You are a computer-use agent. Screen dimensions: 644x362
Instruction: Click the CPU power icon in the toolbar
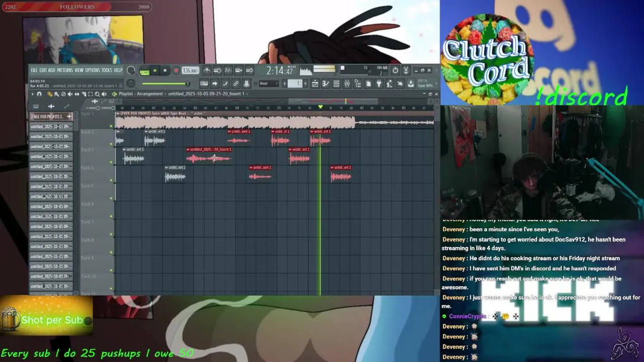(x=395, y=70)
